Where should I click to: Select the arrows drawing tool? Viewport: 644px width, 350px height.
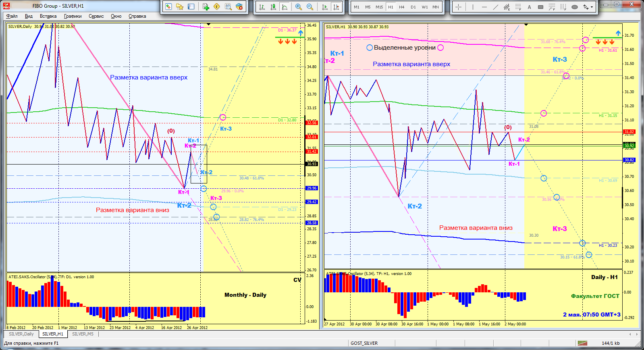click(586, 7)
